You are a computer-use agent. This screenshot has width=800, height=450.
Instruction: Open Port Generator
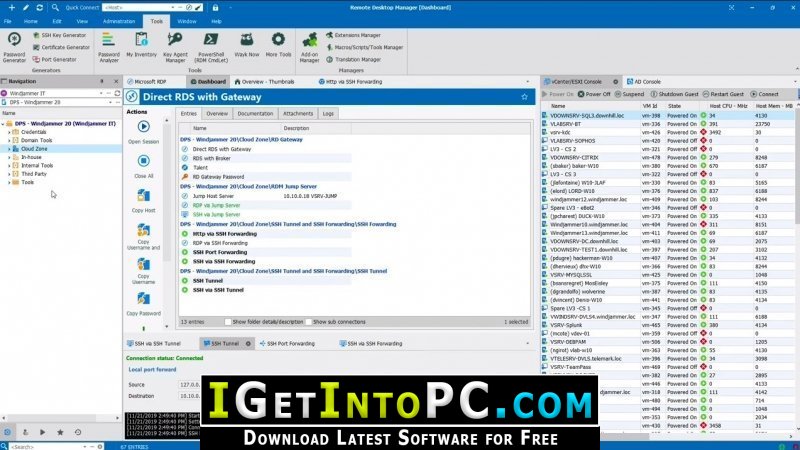tap(55, 59)
